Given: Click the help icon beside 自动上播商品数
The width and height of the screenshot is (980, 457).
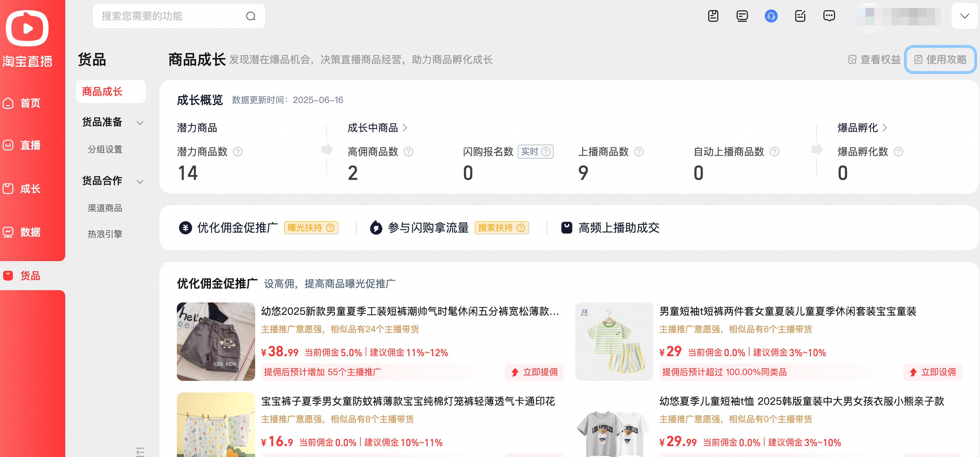Looking at the screenshot, I should tap(775, 152).
